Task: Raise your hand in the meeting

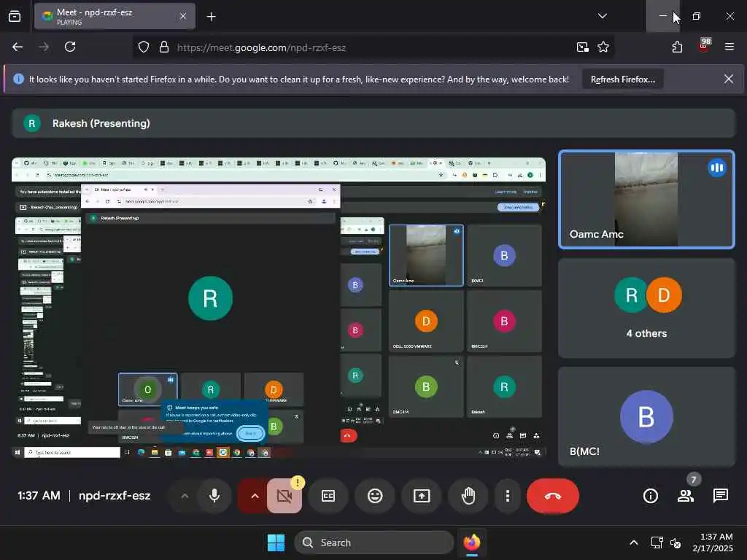Action: click(468, 496)
